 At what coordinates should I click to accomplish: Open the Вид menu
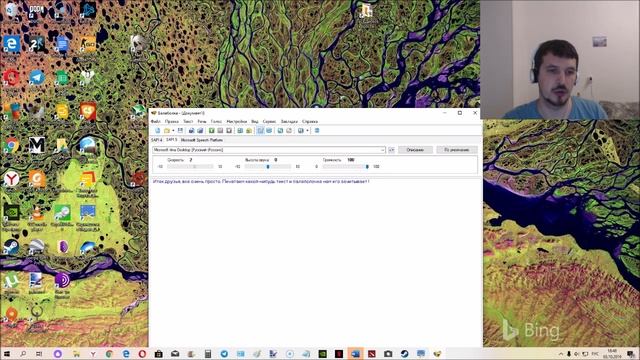tap(255, 122)
